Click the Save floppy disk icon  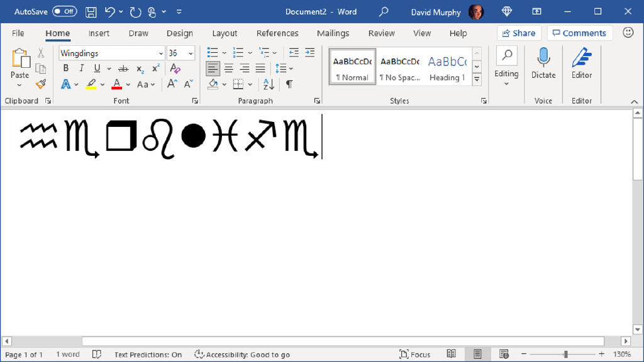(x=91, y=12)
